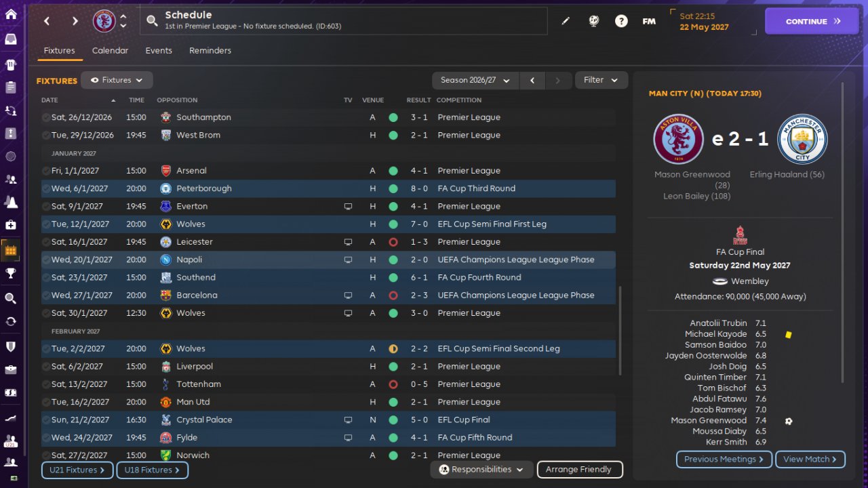This screenshot has height=488, width=868.
Task: Switch to the Events tab
Action: pyautogui.click(x=159, y=51)
